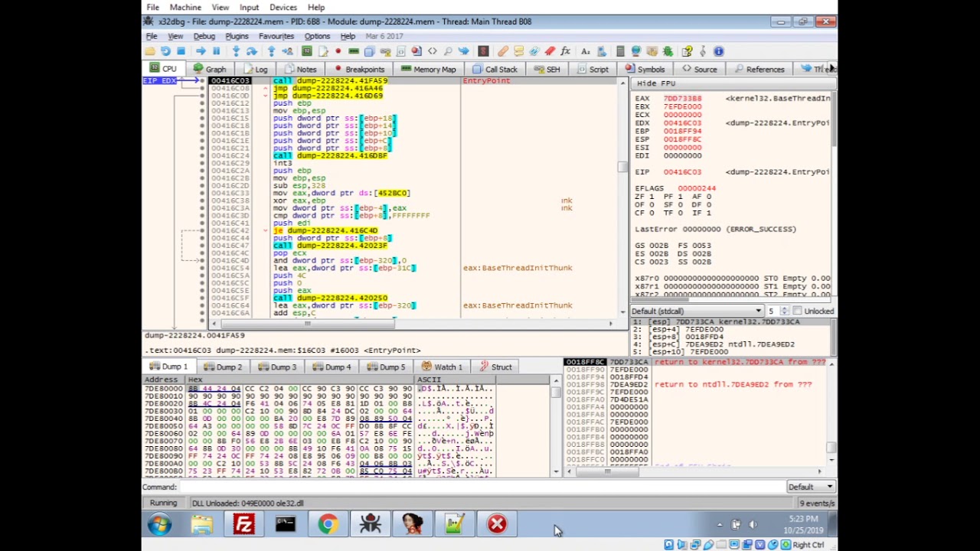Click the LastError 00000000 (ERROR_SUCCESS) line
The height and width of the screenshot is (551, 980).
[715, 229]
